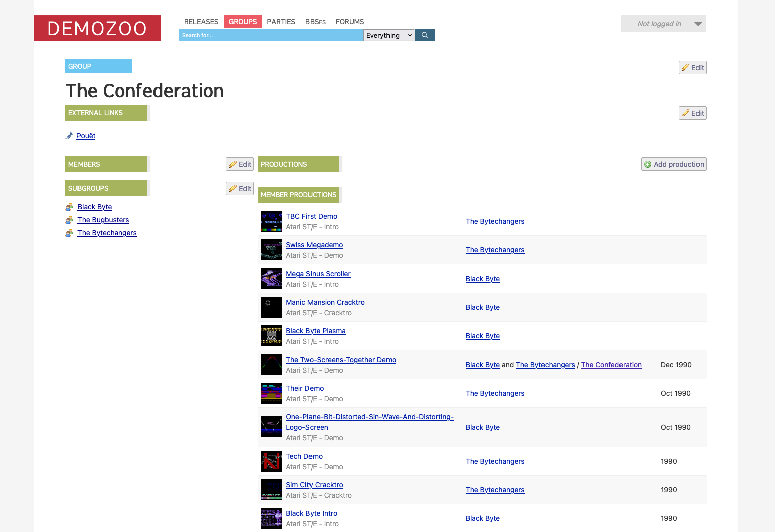Edit the Members section
Image resolution: width=775 pixels, height=532 pixels.
click(x=240, y=164)
